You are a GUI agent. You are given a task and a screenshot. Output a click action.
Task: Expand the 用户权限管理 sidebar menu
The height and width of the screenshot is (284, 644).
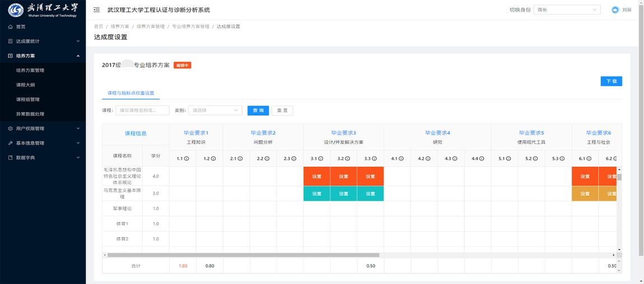coord(43,129)
